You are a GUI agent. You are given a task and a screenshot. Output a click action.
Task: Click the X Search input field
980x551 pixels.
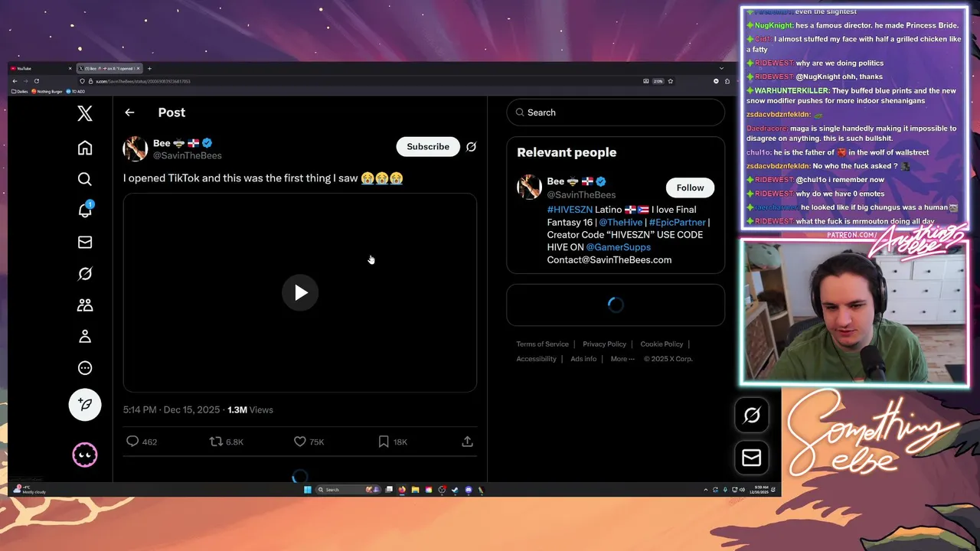pos(616,112)
